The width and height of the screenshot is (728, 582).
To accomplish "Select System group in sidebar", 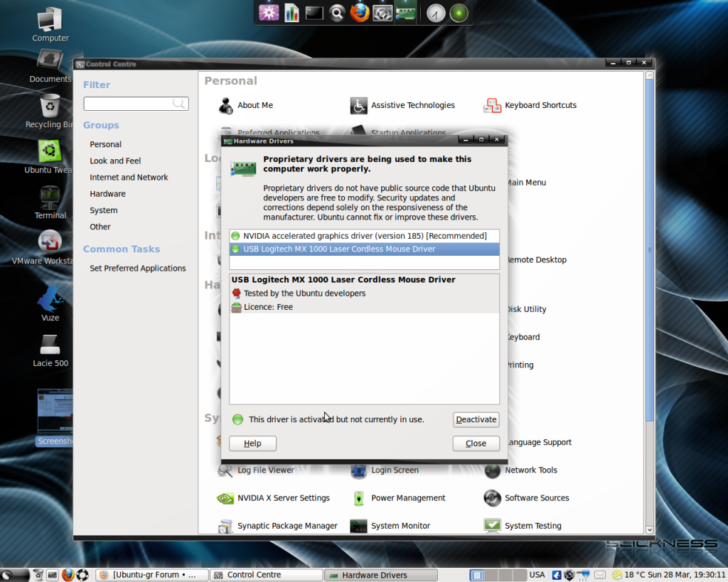I will click(x=104, y=210).
